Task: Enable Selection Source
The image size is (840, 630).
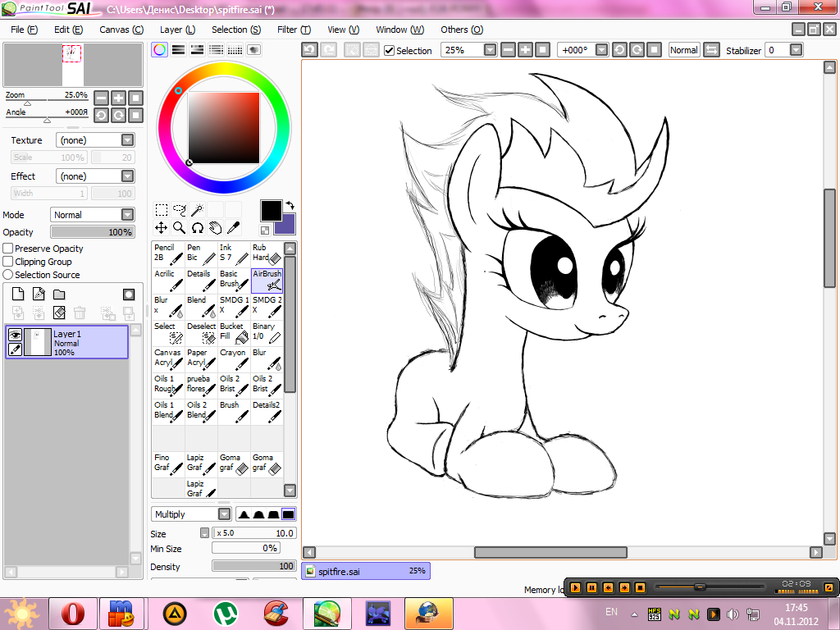Action: (x=8, y=274)
